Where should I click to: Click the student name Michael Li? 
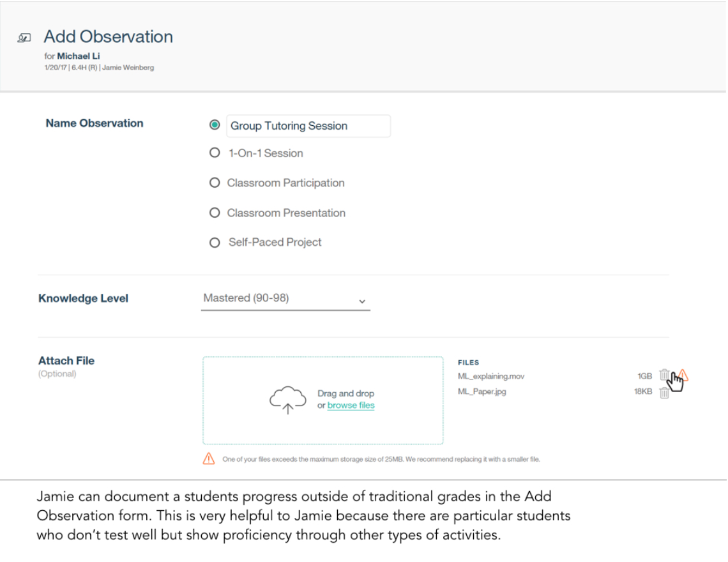(79, 56)
